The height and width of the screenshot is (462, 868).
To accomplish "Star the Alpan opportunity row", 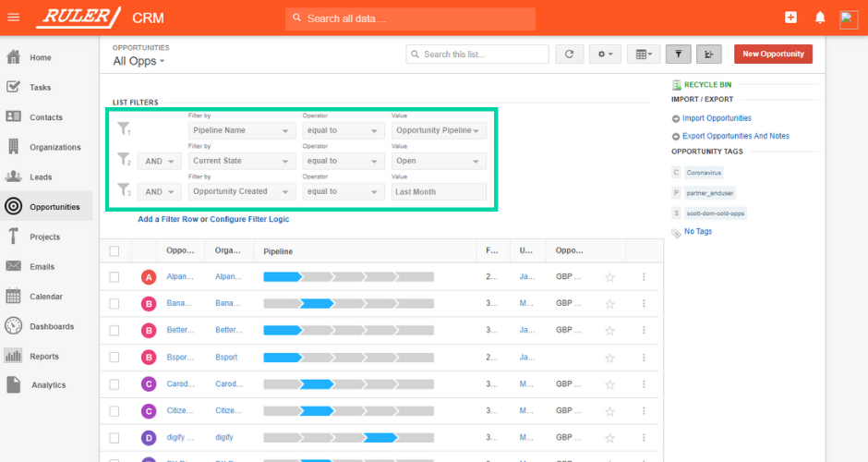I will pyautogui.click(x=609, y=276).
